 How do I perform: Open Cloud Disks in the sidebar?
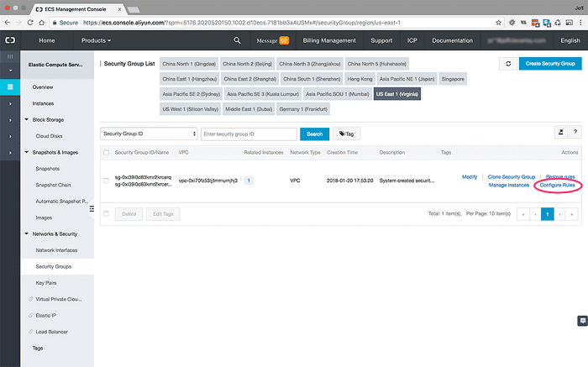[49, 136]
